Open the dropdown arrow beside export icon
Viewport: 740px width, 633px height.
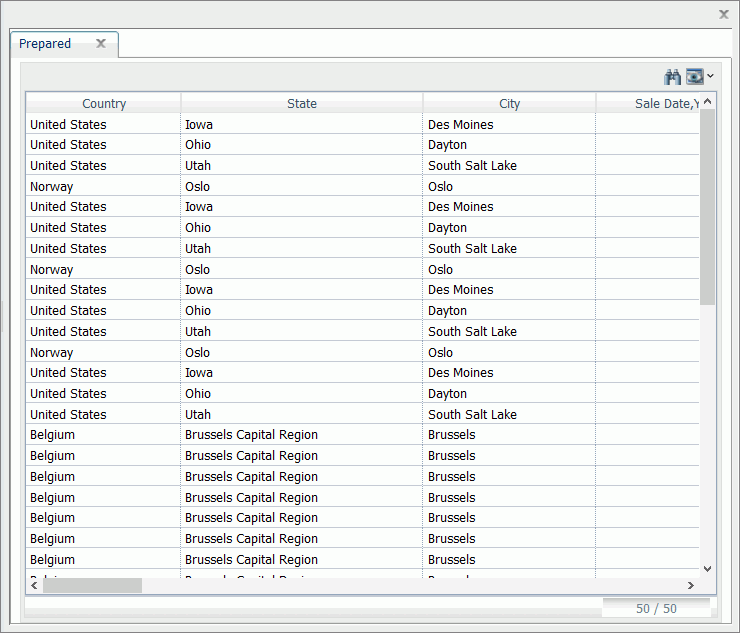710,76
